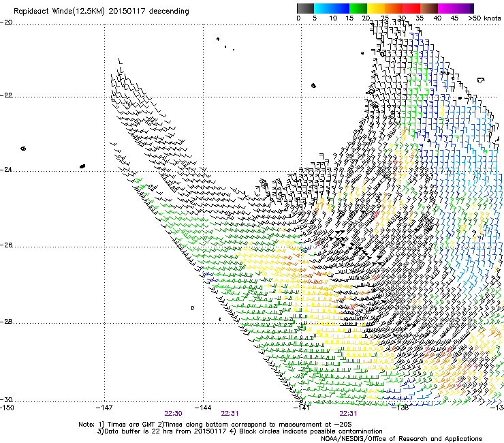Select the dark purple 45-50 knots legend swatch
Image resolution: width=504 pixels, height=443 pixels.
(x=464, y=8)
